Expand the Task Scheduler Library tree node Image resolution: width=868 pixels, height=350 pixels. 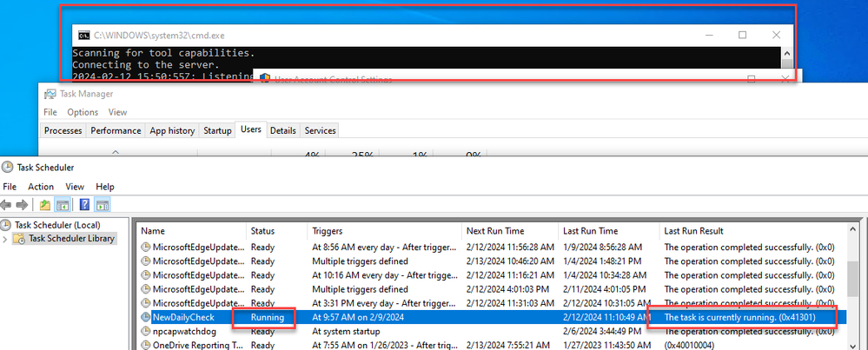coord(7,239)
